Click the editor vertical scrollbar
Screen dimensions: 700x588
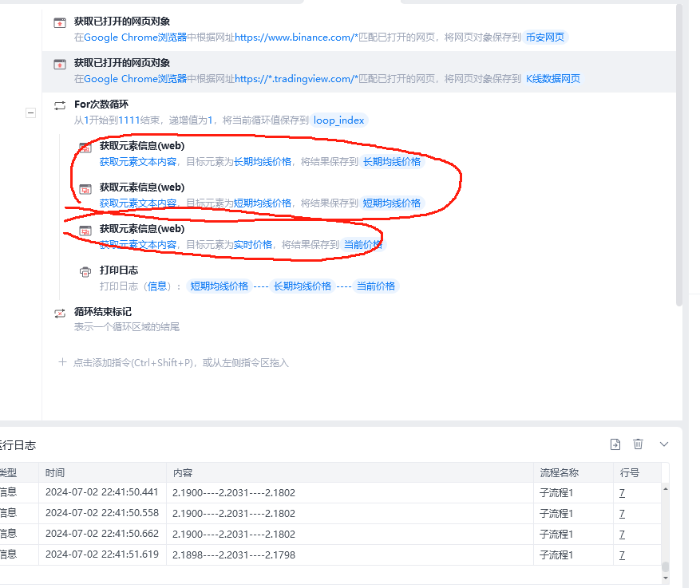(x=679, y=156)
